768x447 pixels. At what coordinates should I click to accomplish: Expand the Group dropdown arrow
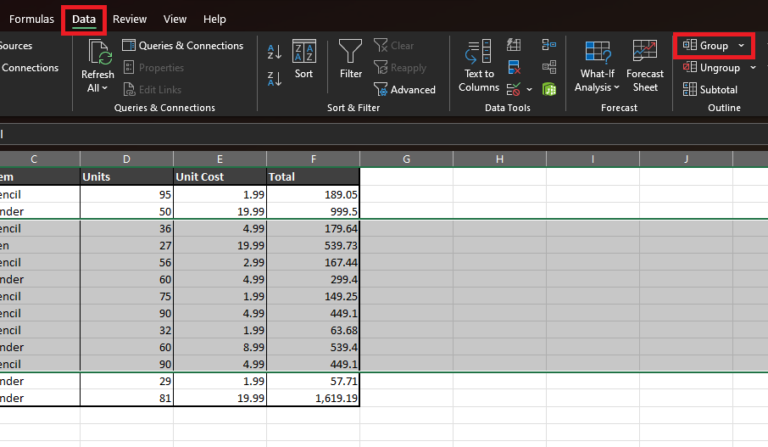[741, 46]
